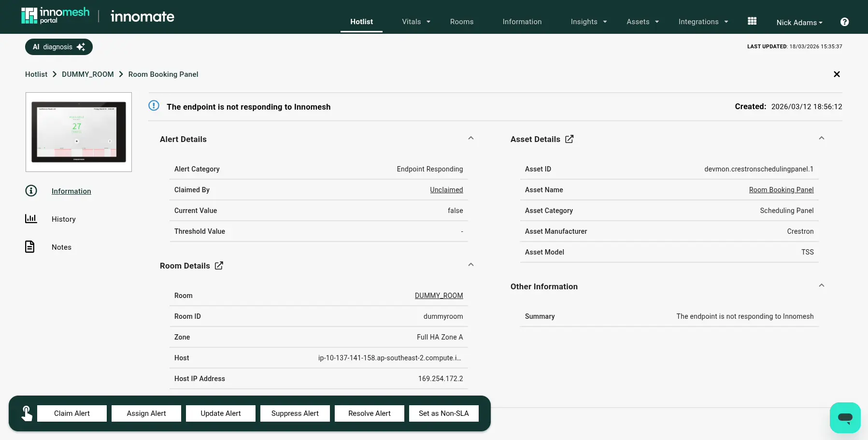Open the AI diagnosis sparkle button
The image size is (868, 440).
click(59, 47)
